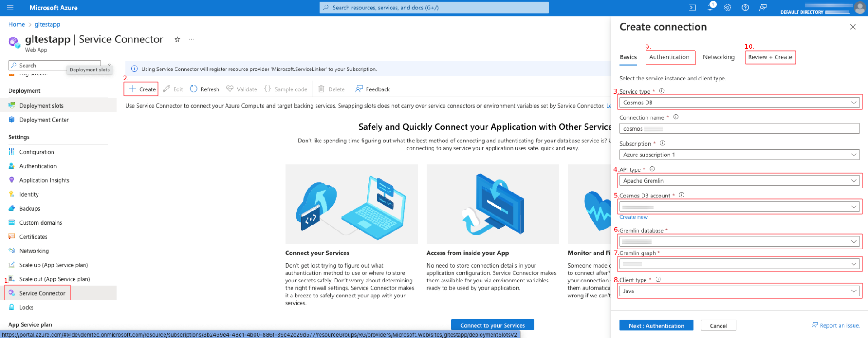Viewport: 868px width, 338px height.
Task: Click the Report an issue link
Action: pyautogui.click(x=836, y=325)
